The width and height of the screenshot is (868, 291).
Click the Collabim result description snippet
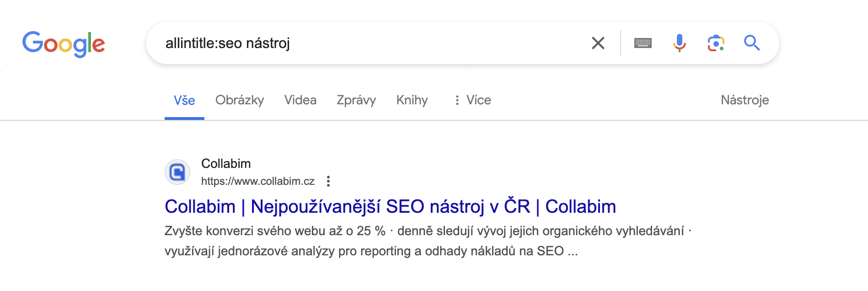[x=428, y=241]
